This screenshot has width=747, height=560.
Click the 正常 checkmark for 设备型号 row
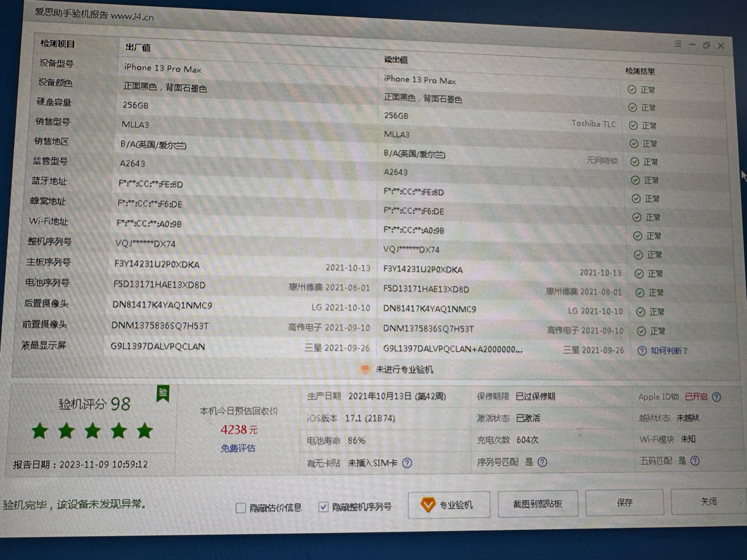[x=632, y=89]
